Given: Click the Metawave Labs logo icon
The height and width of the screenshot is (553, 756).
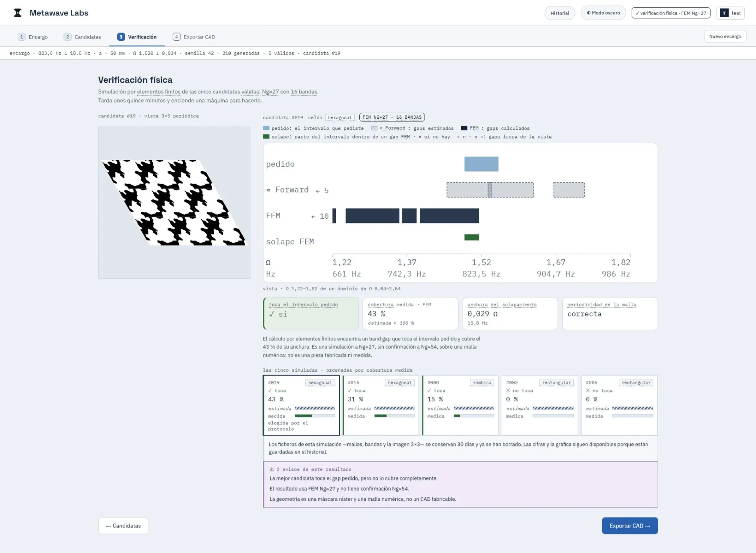Looking at the screenshot, I should click(18, 13).
